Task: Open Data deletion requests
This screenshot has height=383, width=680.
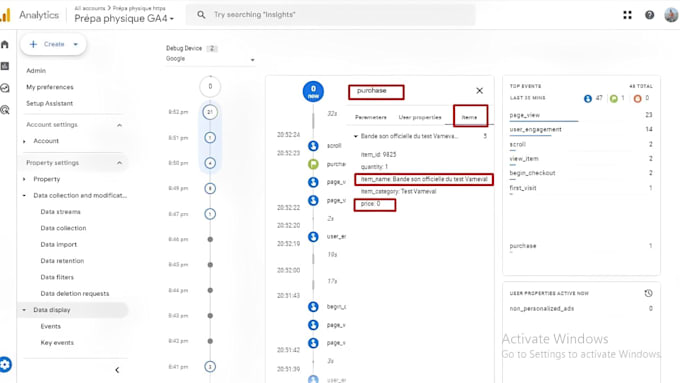Action: point(75,294)
